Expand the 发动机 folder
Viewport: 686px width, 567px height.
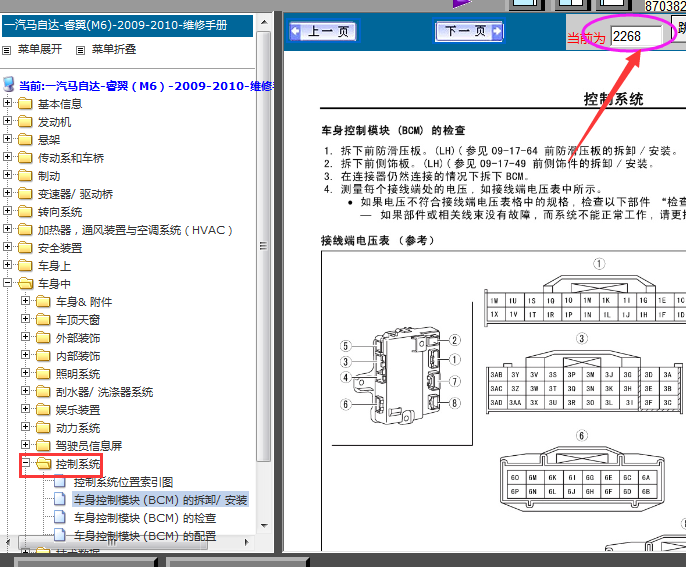click(7, 121)
